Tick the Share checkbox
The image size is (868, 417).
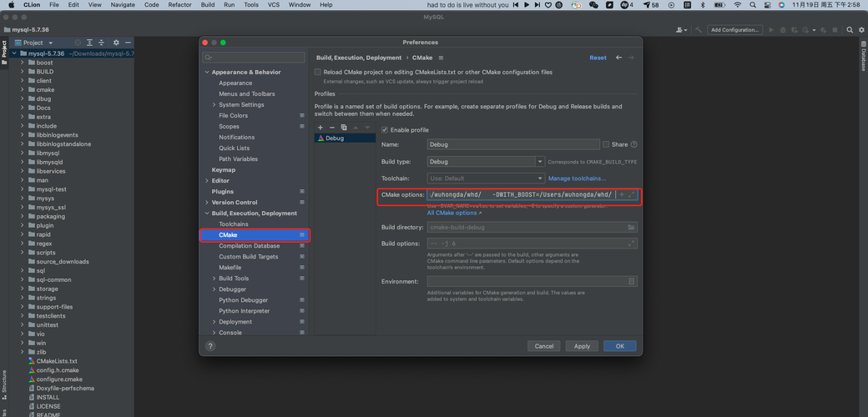[606, 144]
